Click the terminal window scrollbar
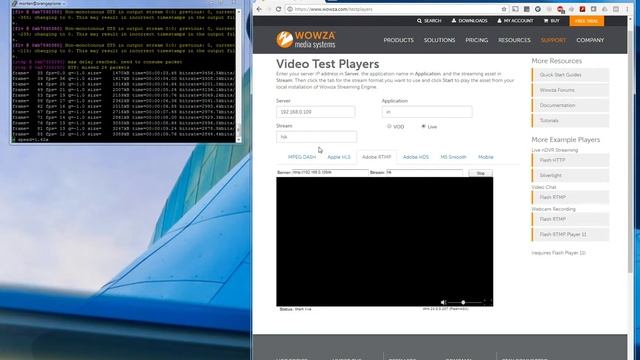The width and height of the screenshot is (640, 360). 239,76
